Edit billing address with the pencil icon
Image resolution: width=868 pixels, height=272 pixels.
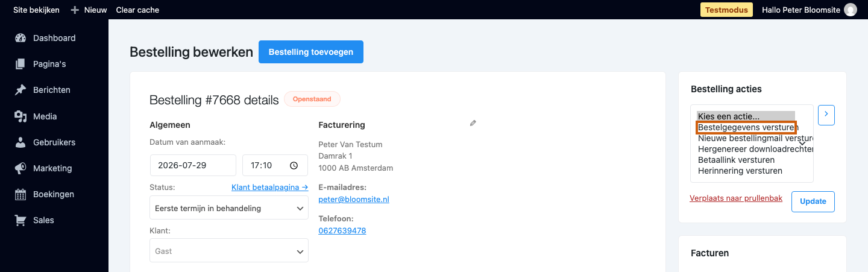473,123
